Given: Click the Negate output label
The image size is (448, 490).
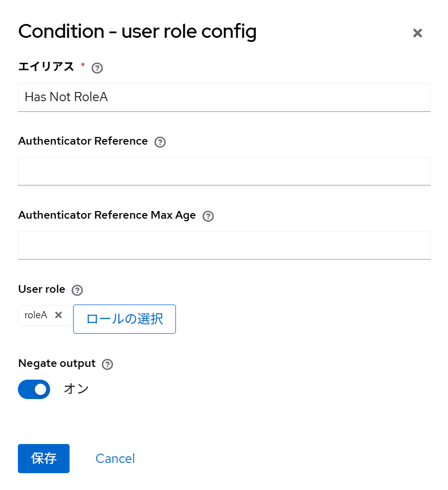Looking at the screenshot, I should click(x=57, y=363).
